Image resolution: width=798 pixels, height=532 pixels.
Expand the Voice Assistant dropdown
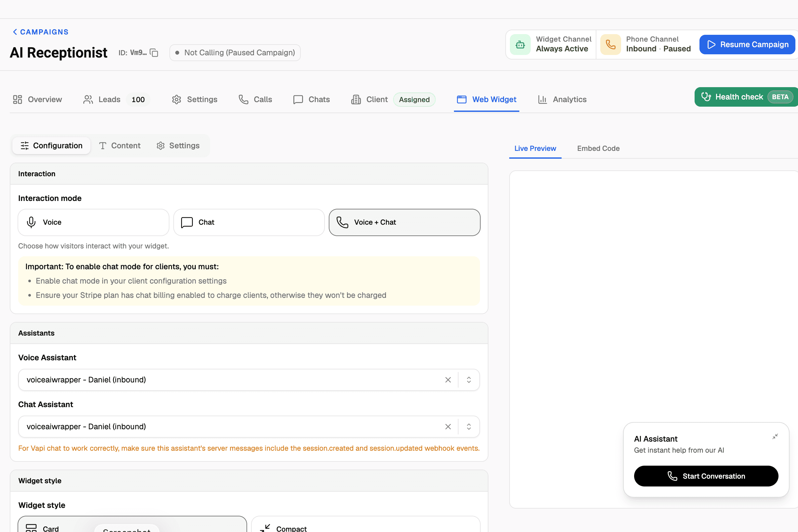[469, 380]
